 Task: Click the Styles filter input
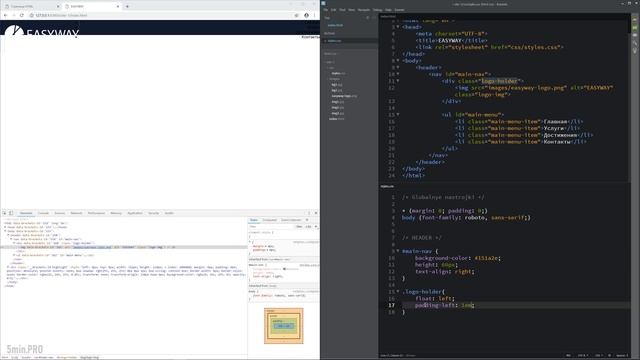(271, 227)
